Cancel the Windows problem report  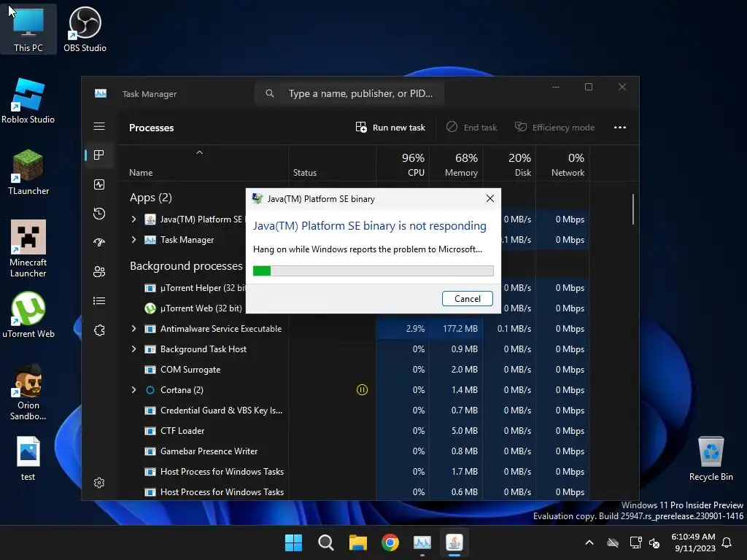(468, 298)
